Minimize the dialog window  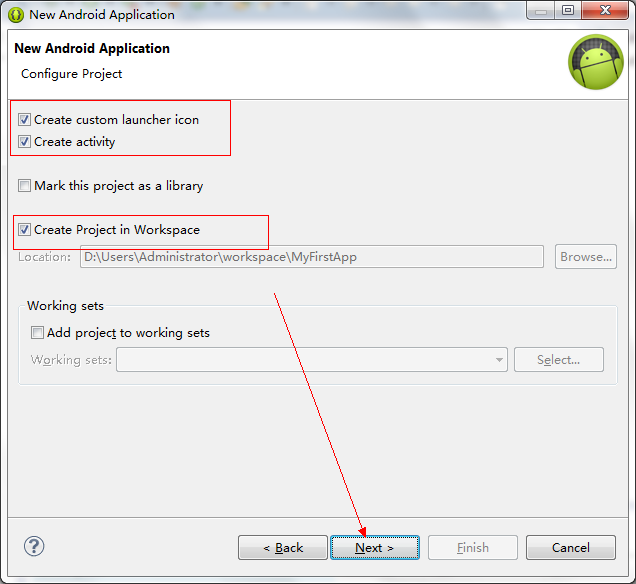coord(541,11)
